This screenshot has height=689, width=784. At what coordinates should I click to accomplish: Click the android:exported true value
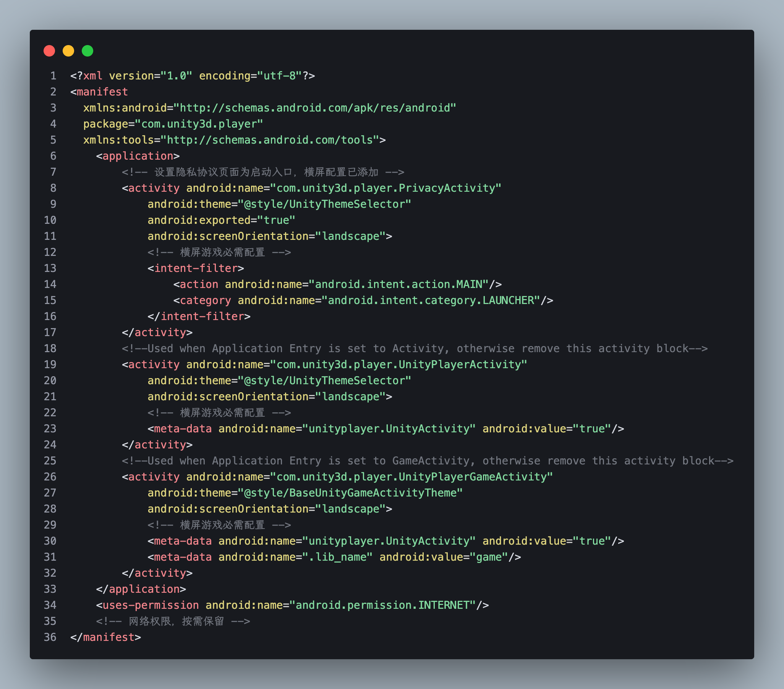pyautogui.click(x=276, y=220)
